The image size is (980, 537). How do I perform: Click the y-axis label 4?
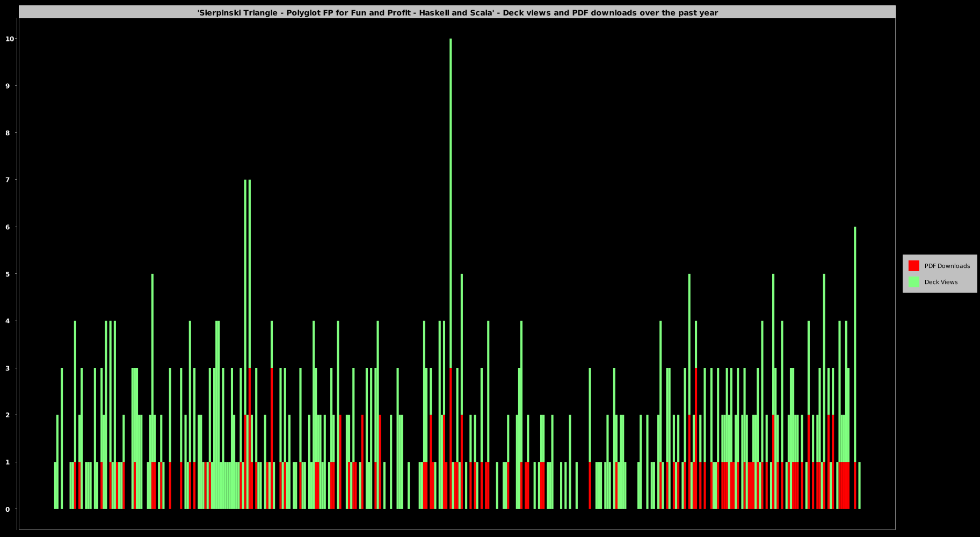8,321
